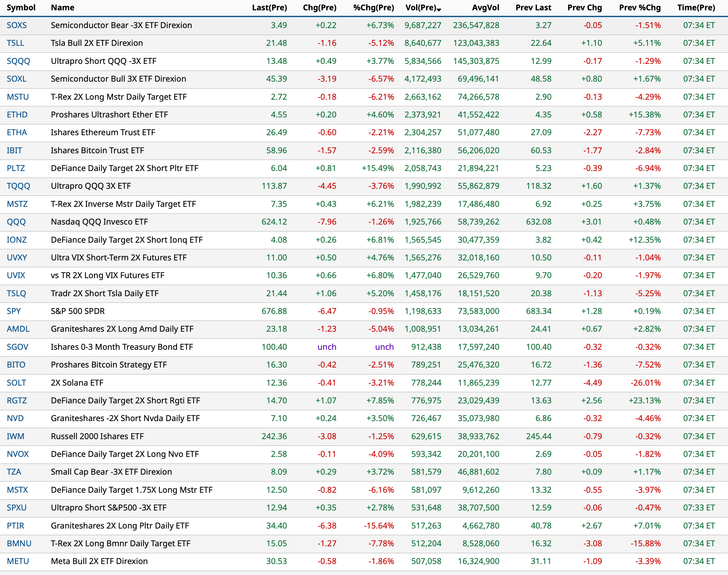Image resolution: width=728 pixels, height=575 pixels.
Task: Open the ETHD symbol page
Action: (x=17, y=115)
